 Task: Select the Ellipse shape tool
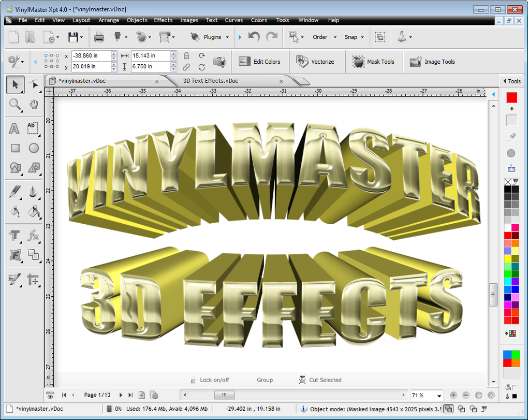[x=34, y=148]
